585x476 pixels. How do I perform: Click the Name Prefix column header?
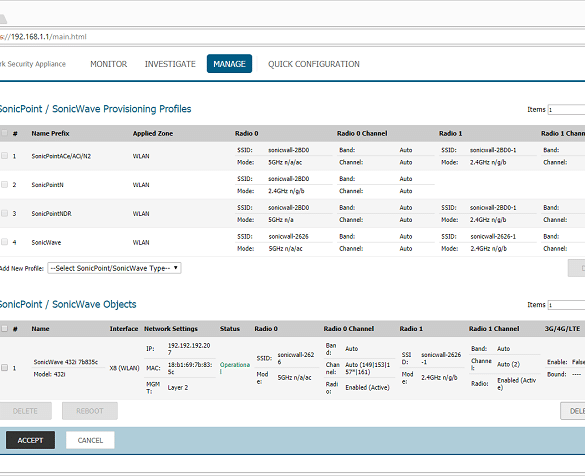click(x=50, y=133)
